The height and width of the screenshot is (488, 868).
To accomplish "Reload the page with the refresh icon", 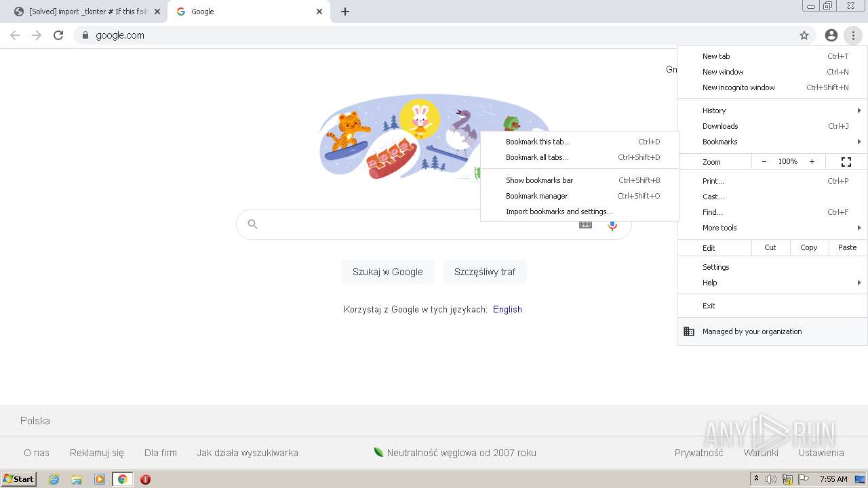I will tap(58, 35).
